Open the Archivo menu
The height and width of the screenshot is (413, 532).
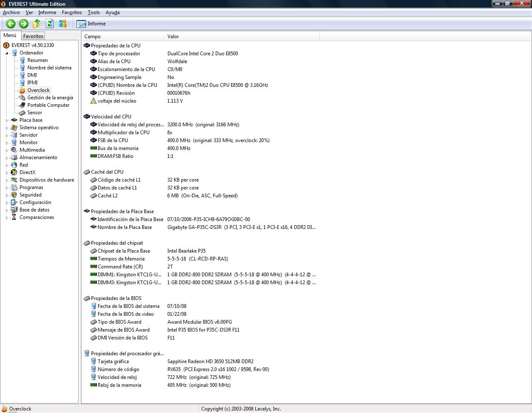click(x=11, y=12)
